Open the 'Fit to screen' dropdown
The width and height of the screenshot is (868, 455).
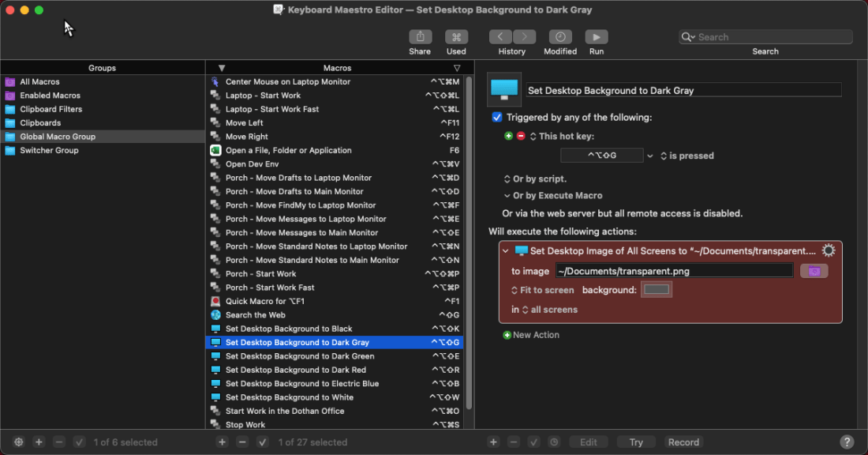(542, 290)
